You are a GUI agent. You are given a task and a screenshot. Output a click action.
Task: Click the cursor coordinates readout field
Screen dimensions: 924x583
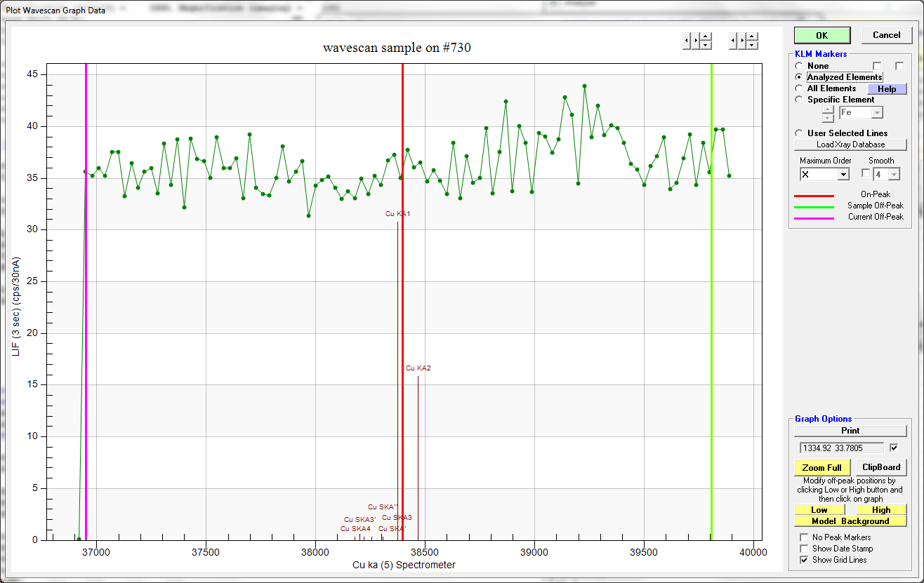[841, 448]
